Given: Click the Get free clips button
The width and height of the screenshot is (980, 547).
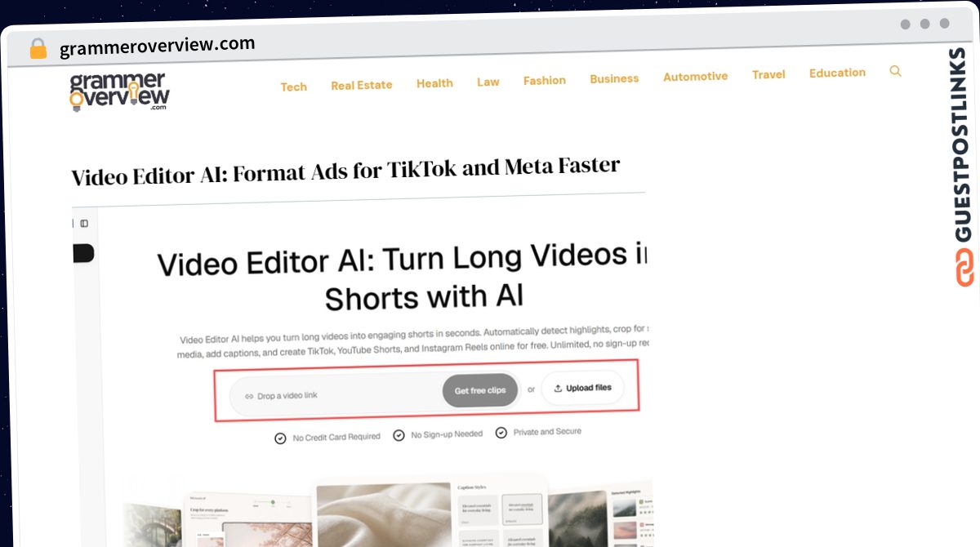Looking at the screenshot, I should 480,390.
